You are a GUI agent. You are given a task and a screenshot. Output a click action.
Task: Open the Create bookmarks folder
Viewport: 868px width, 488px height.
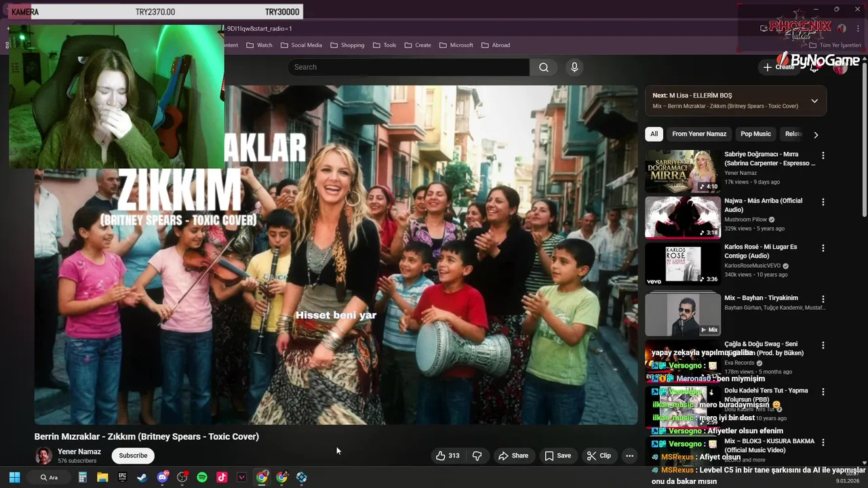tap(418, 45)
